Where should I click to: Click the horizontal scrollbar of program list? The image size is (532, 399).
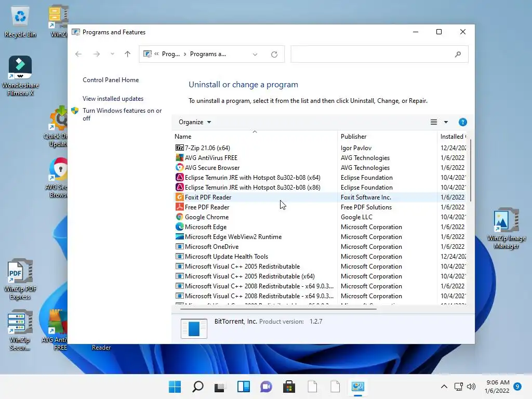click(x=278, y=309)
